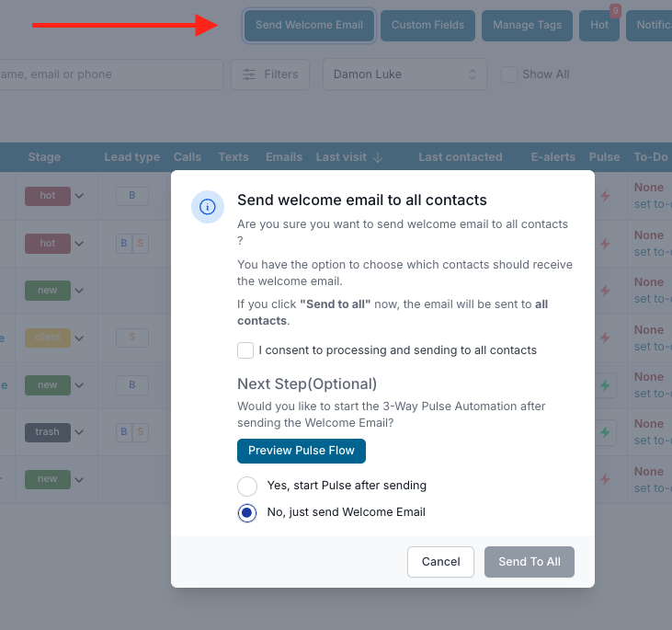The image size is (672, 630).
Task: Open Custom Fields
Action: tap(427, 25)
